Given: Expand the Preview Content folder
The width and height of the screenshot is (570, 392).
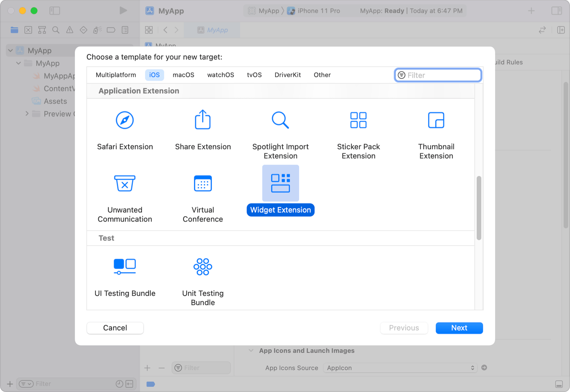Looking at the screenshot, I should (x=27, y=113).
